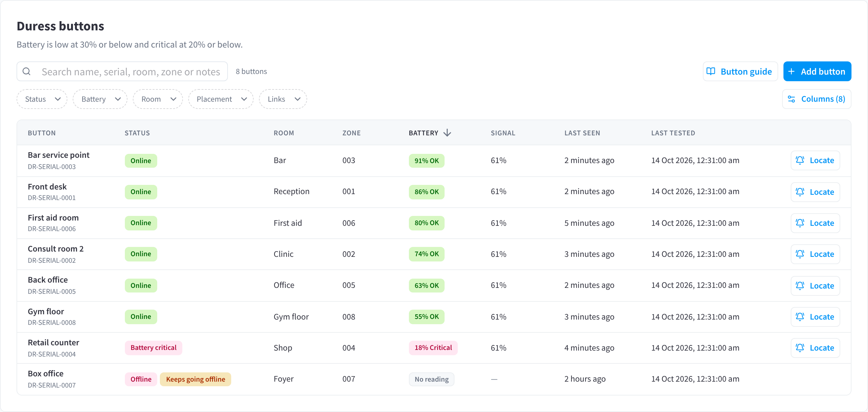Click the bell icon in the Gym floor row
Screen dimensions: 868x412
click(x=800, y=317)
